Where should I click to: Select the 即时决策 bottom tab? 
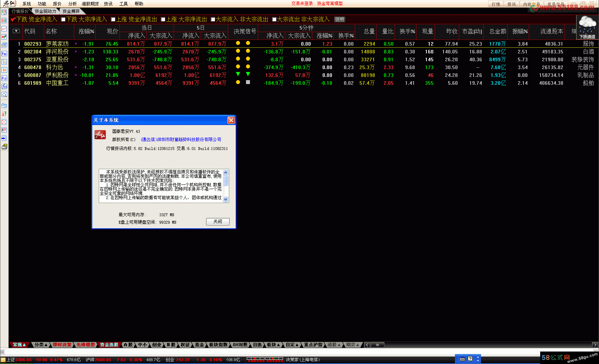click(62, 345)
